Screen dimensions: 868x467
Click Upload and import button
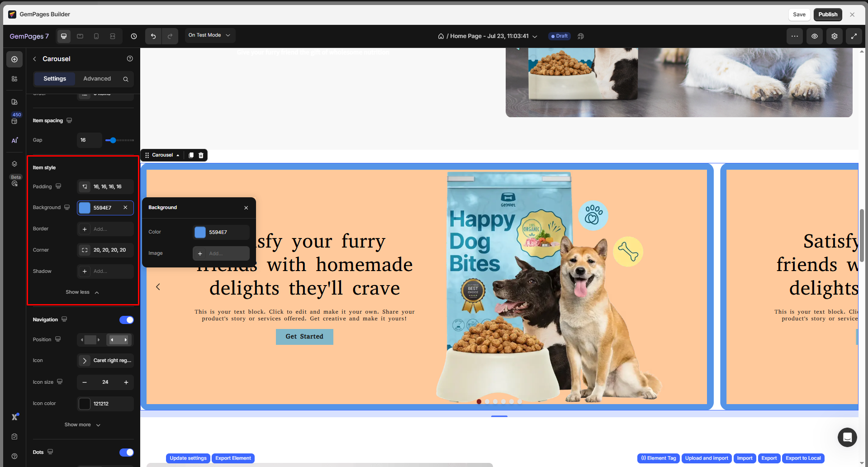click(707, 458)
